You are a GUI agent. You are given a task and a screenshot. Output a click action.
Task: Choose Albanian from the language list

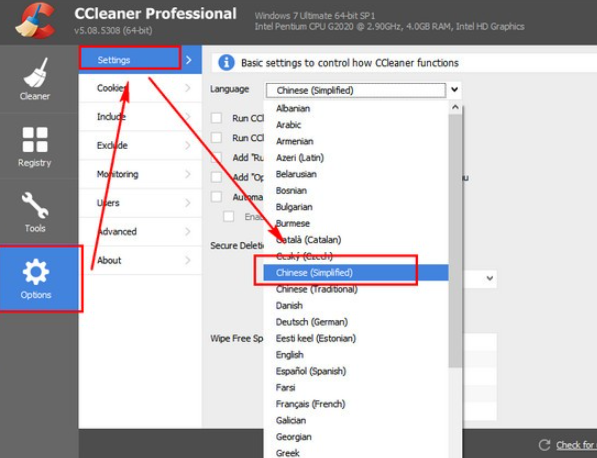(356, 109)
